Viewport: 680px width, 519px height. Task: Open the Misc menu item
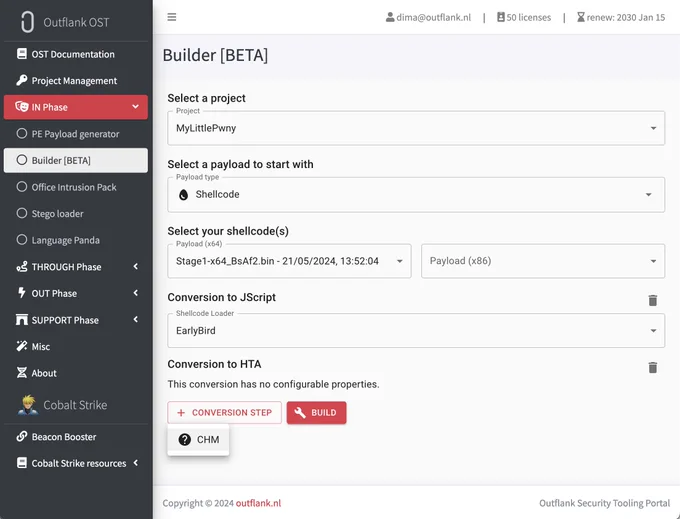point(76,346)
